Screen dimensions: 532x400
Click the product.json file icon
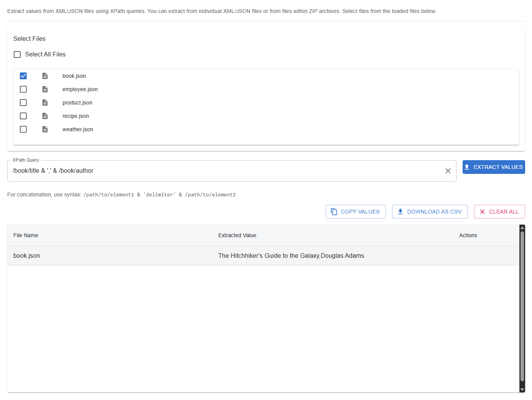[45, 103]
